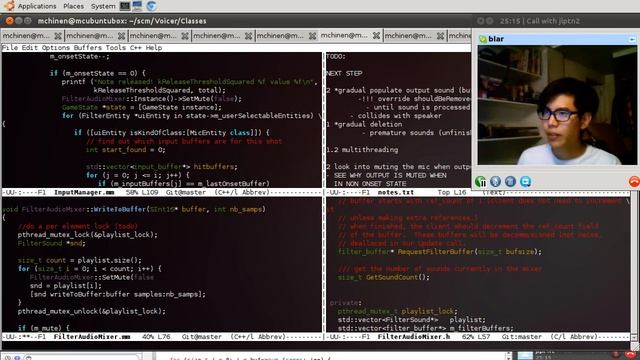
Task: Select the highlighted active terminal tab label
Action: pyautogui.click(x=344, y=36)
